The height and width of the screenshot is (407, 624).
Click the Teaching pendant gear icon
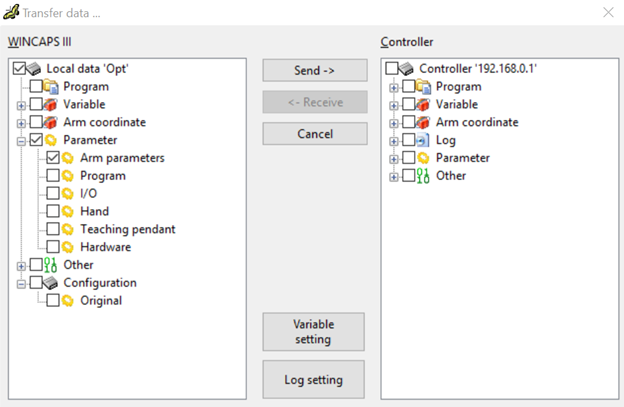pos(68,229)
